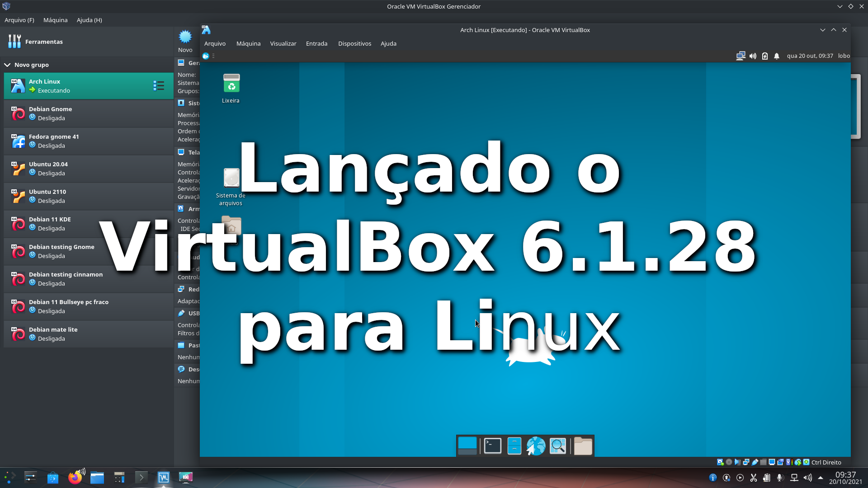
Task: Launch web browser globe in Xfce dock
Action: (536, 446)
